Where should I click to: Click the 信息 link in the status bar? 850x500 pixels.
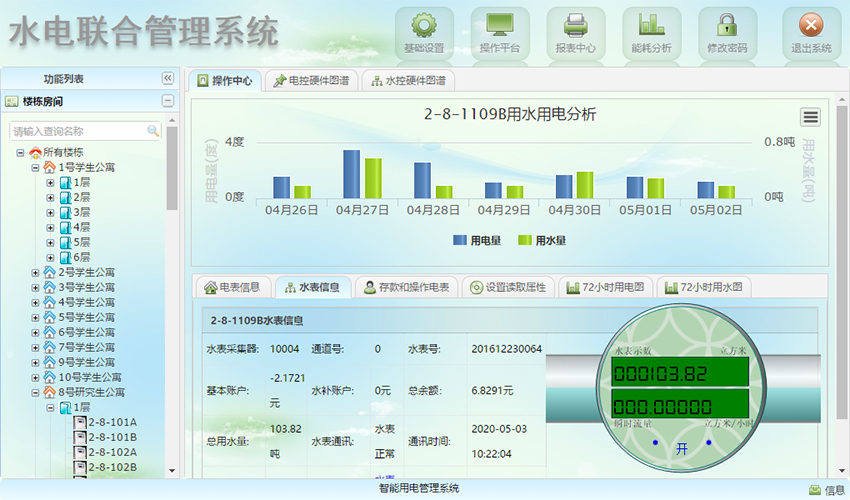(x=826, y=490)
